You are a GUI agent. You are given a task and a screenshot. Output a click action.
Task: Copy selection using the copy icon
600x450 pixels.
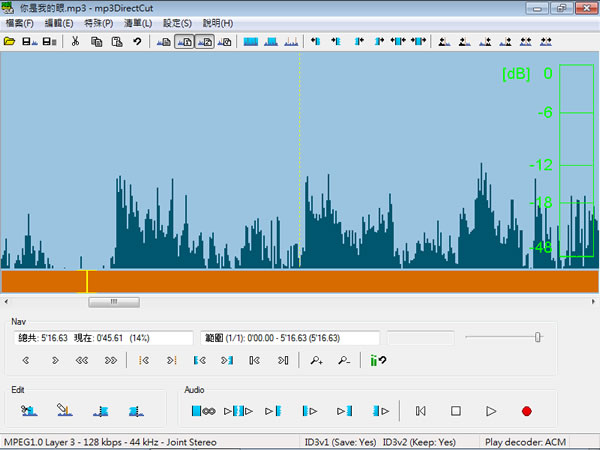click(96, 41)
